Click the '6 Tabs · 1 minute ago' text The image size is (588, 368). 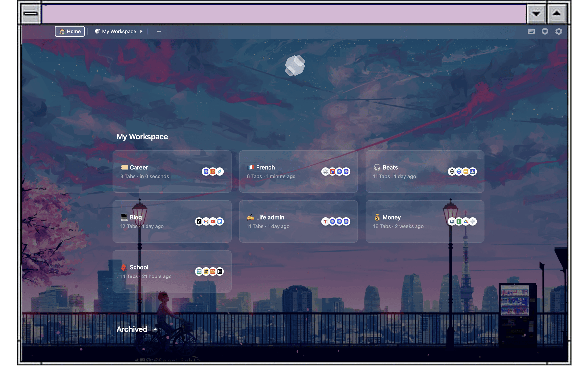click(271, 176)
